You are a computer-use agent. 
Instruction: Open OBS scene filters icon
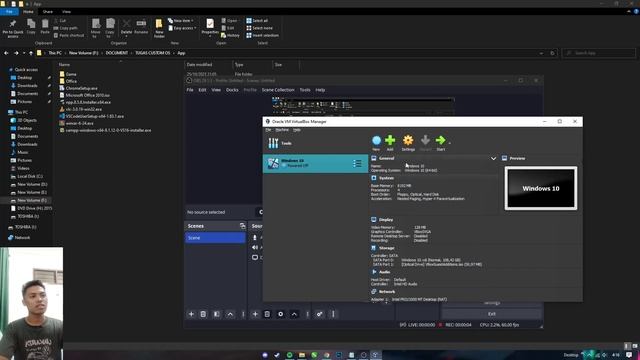(x=217, y=314)
